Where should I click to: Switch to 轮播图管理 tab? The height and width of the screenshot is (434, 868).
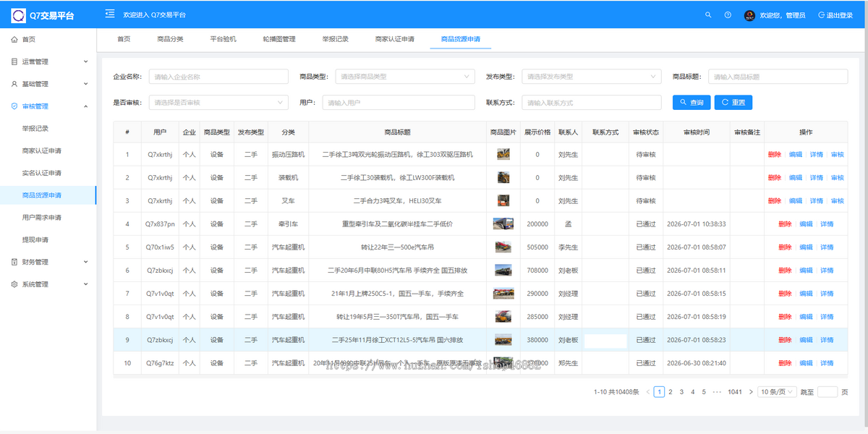tap(278, 39)
